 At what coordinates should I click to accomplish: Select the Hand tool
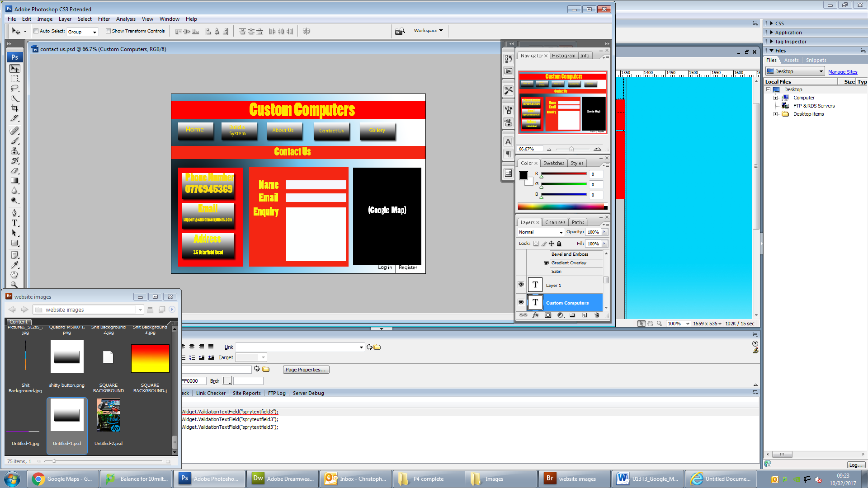pyautogui.click(x=14, y=275)
